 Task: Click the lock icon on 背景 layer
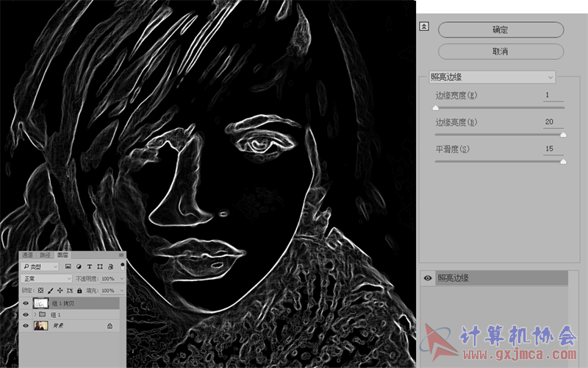pos(110,326)
